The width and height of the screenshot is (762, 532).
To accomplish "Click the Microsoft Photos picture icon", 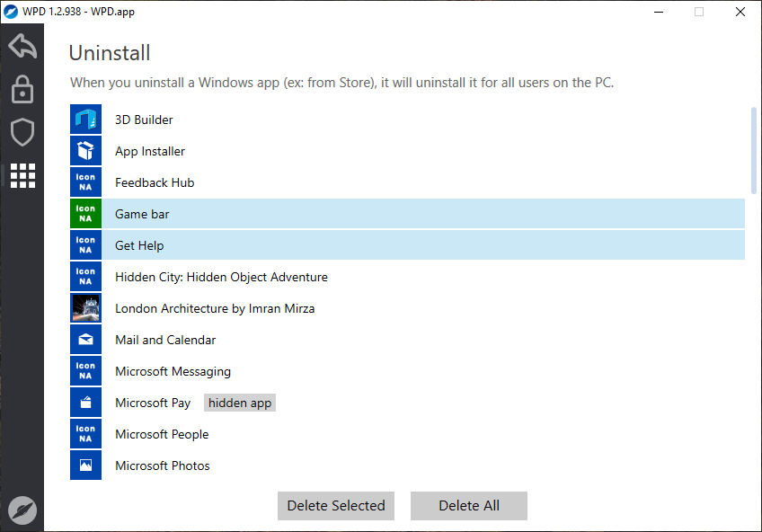I will pos(85,465).
